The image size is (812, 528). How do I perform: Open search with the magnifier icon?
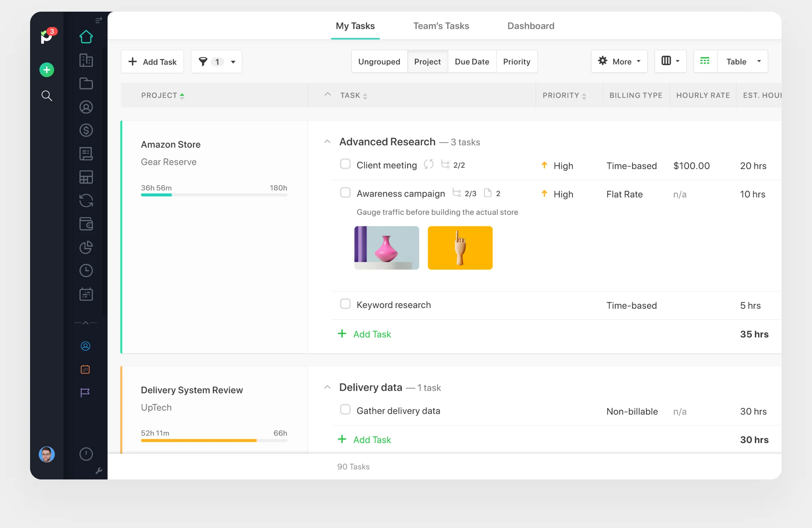(47, 96)
